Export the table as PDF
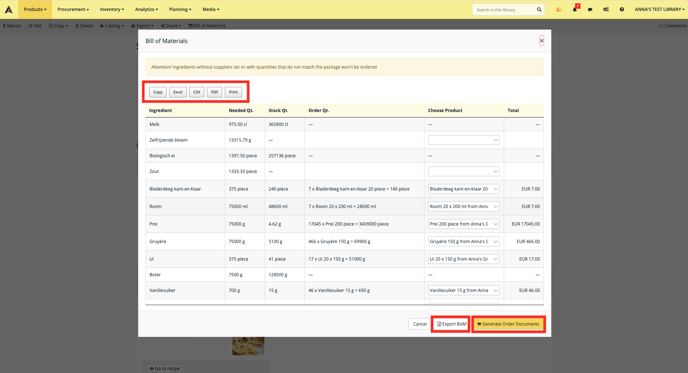The height and width of the screenshot is (373, 688). [215, 92]
